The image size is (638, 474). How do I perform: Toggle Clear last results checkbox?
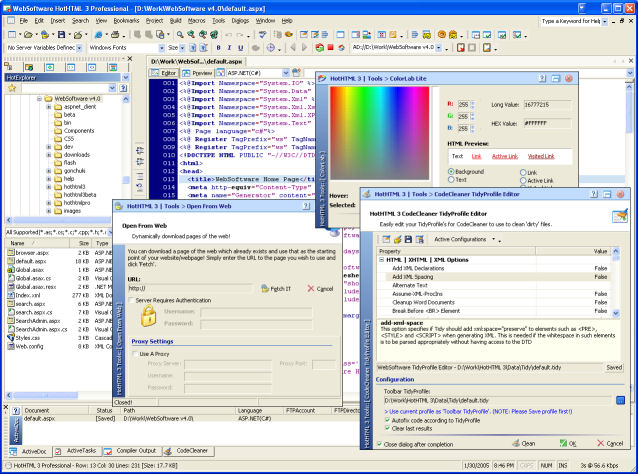(x=387, y=428)
